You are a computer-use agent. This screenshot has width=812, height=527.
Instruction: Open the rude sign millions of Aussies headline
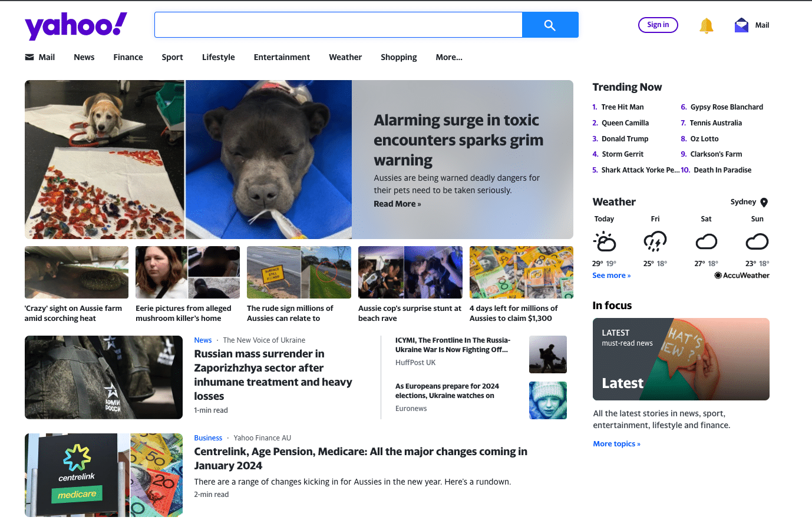pyautogui.click(x=290, y=313)
